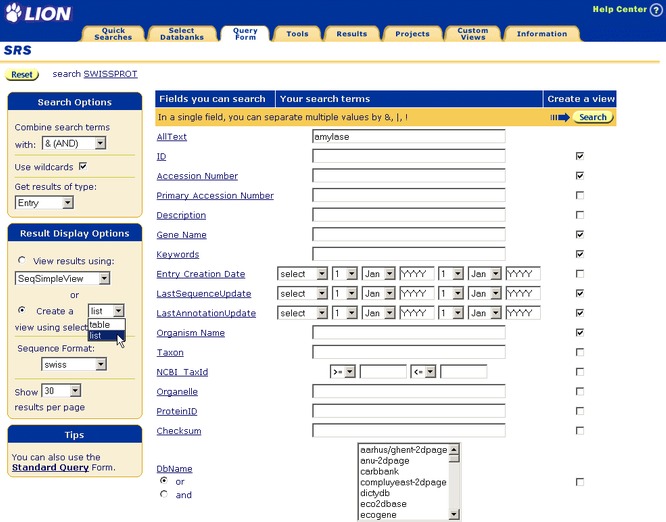666x522 pixels.
Task: Click the Gene Name link
Action: (181, 234)
